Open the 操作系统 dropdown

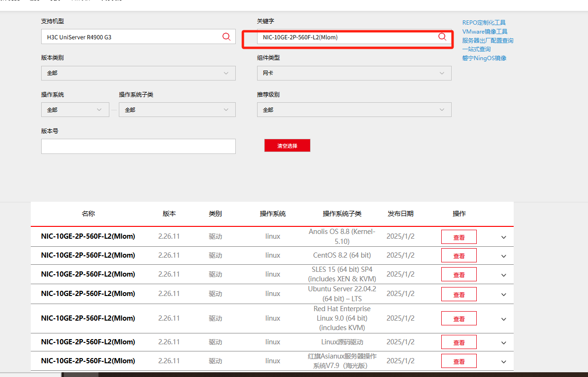75,109
